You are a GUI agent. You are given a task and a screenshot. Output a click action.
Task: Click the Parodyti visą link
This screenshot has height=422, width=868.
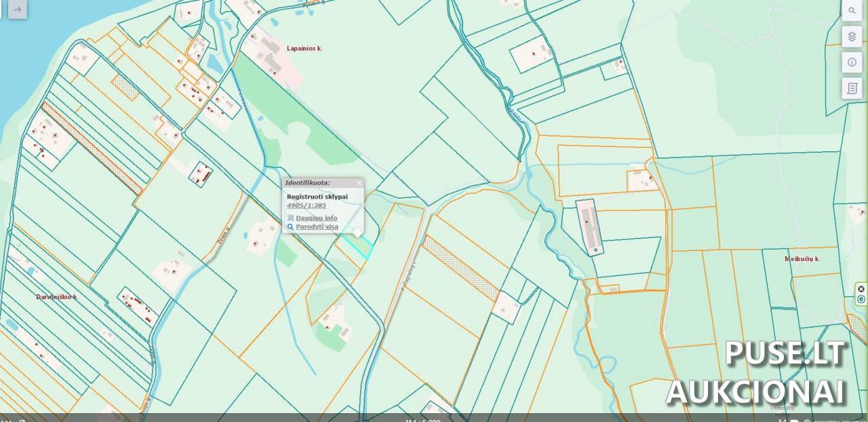(317, 227)
